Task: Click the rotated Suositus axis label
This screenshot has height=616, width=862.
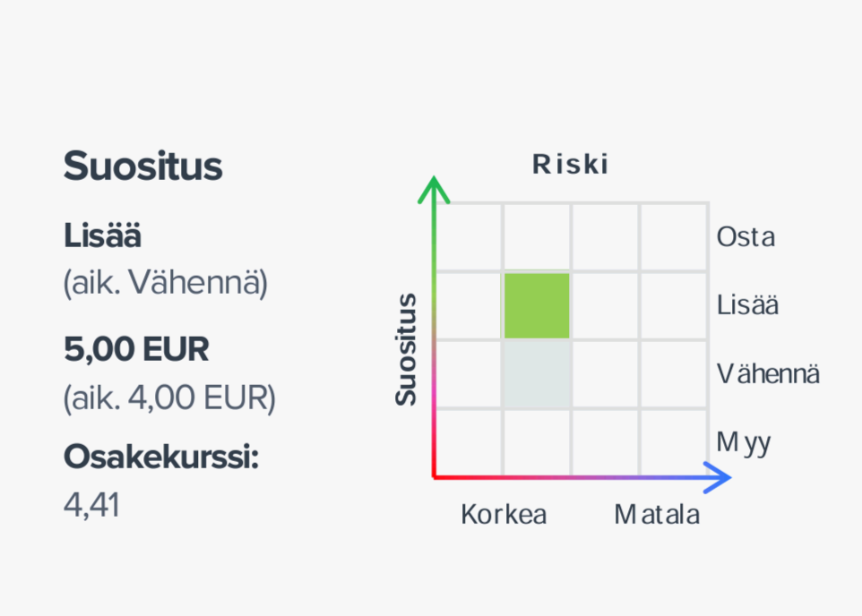Action: click(x=407, y=348)
